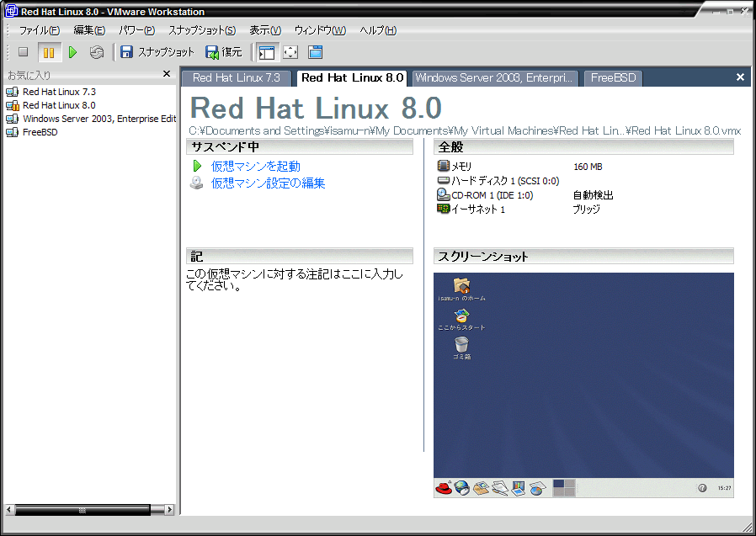
Task: Click the .vmx configuration file path text
Action: coord(465,130)
